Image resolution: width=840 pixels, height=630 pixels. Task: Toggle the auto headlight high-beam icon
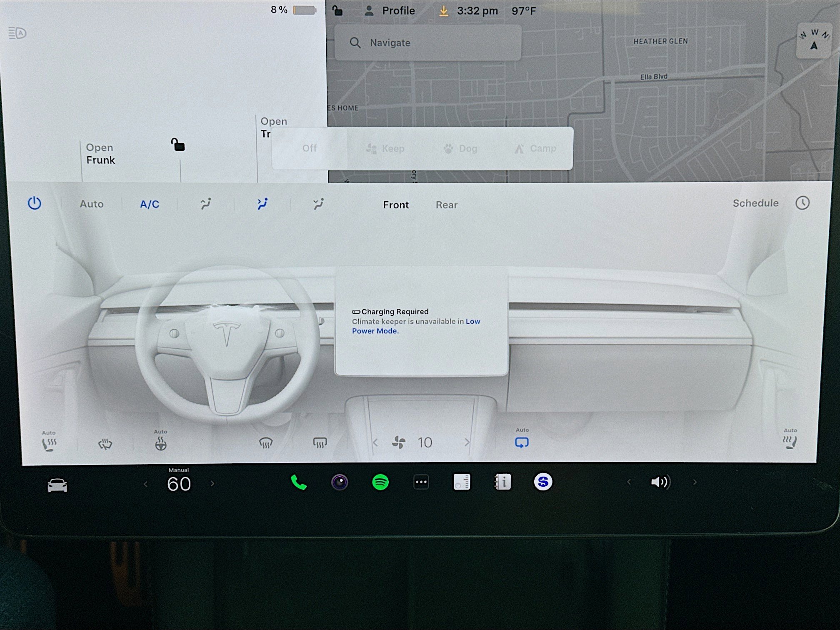pyautogui.click(x=17, y=33)
